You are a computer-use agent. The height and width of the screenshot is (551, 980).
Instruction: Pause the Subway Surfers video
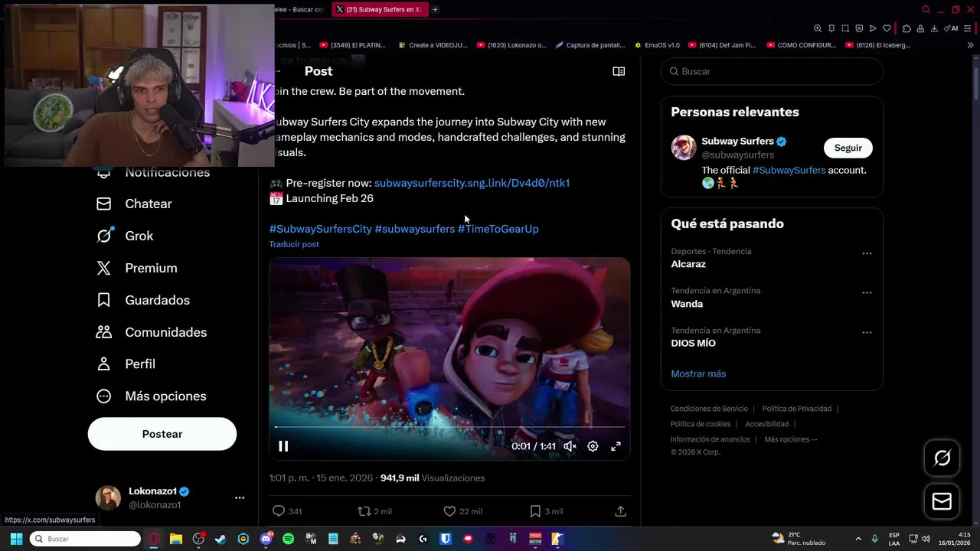(283, 446)
